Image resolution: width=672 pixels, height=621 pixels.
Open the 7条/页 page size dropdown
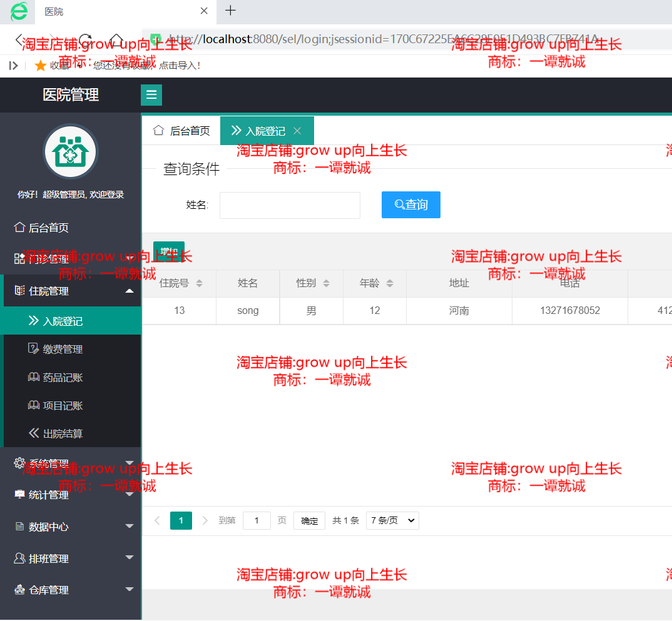[x=392, y=520]
